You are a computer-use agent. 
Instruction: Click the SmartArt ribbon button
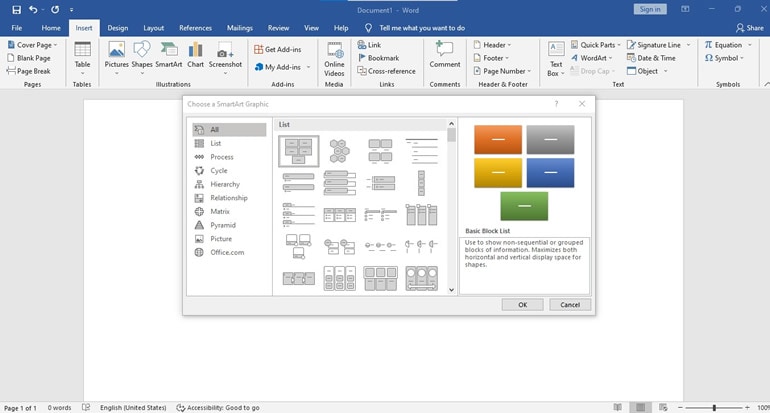click(168, 55)
